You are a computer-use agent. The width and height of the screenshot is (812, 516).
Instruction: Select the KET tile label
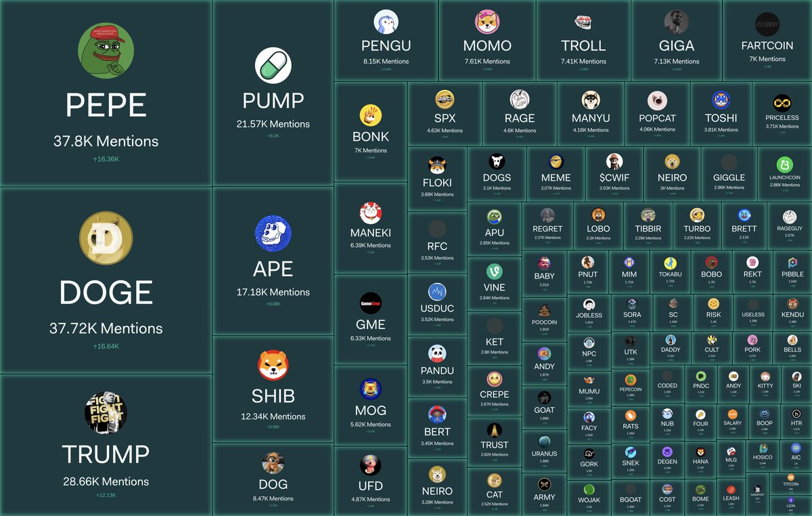494,342
